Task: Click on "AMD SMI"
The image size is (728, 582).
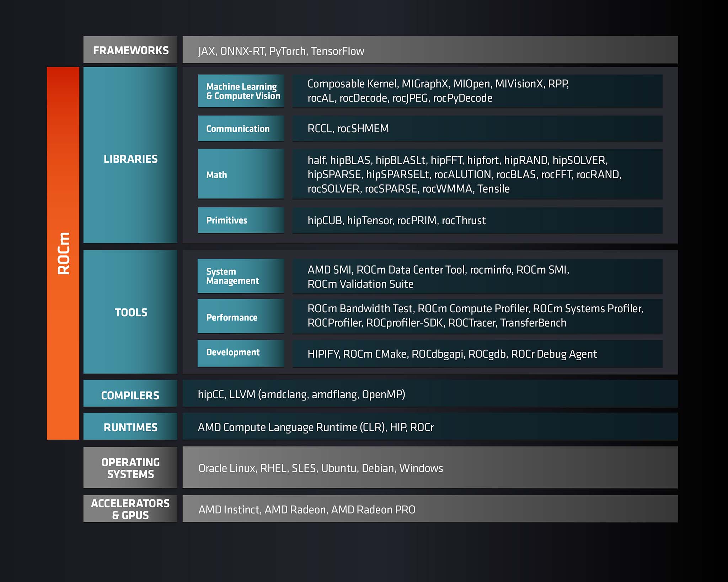Action: click(x=330, y=270)
